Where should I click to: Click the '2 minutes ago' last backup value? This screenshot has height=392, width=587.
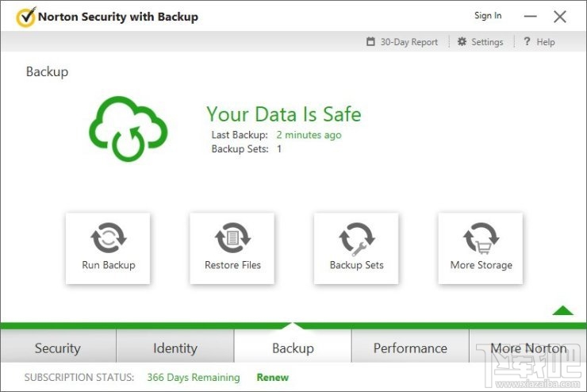pos(309,135)
